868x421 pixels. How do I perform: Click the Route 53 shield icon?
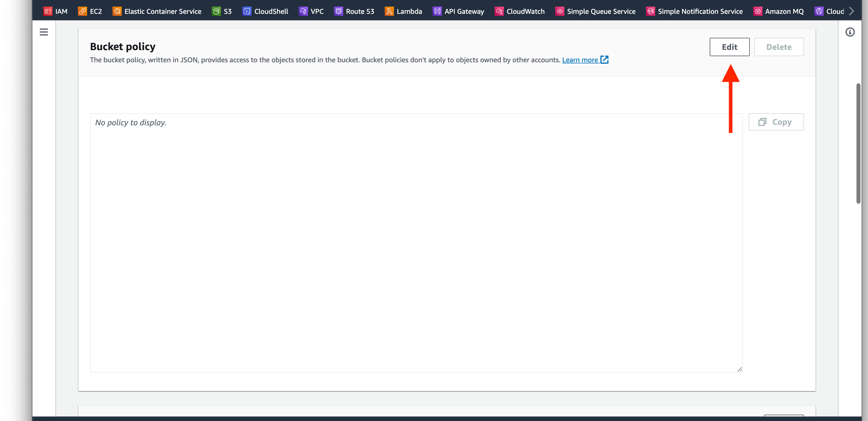pos(338,11)
